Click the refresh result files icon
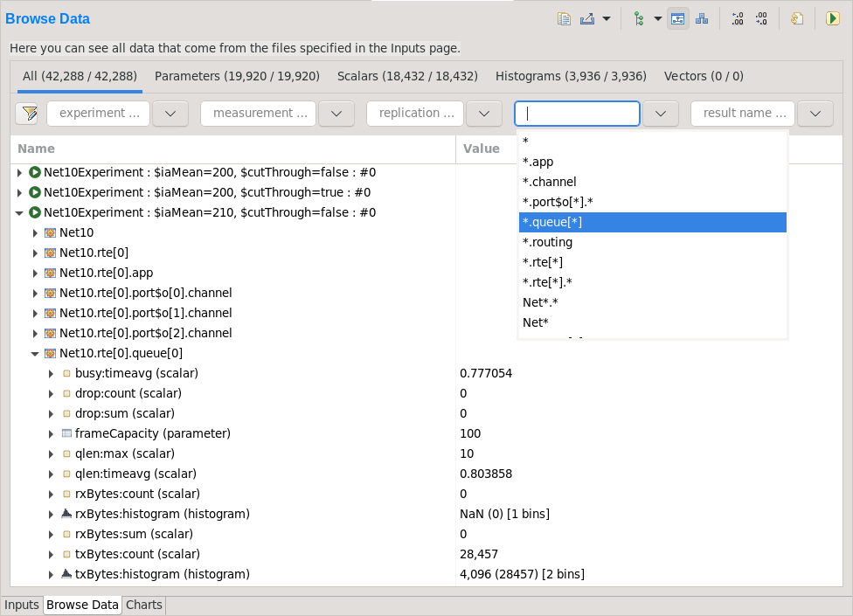The image size is (853, 616). (797, 19)
